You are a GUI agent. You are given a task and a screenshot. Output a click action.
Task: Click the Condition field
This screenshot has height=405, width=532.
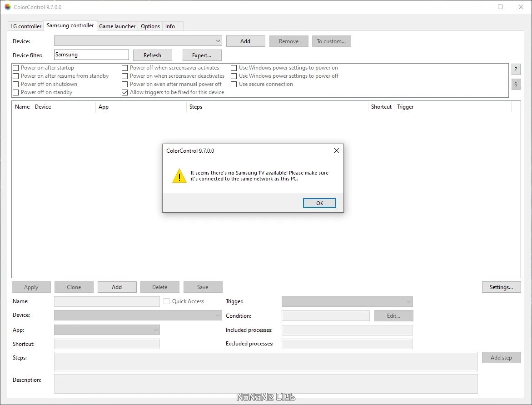coord(325,316)
